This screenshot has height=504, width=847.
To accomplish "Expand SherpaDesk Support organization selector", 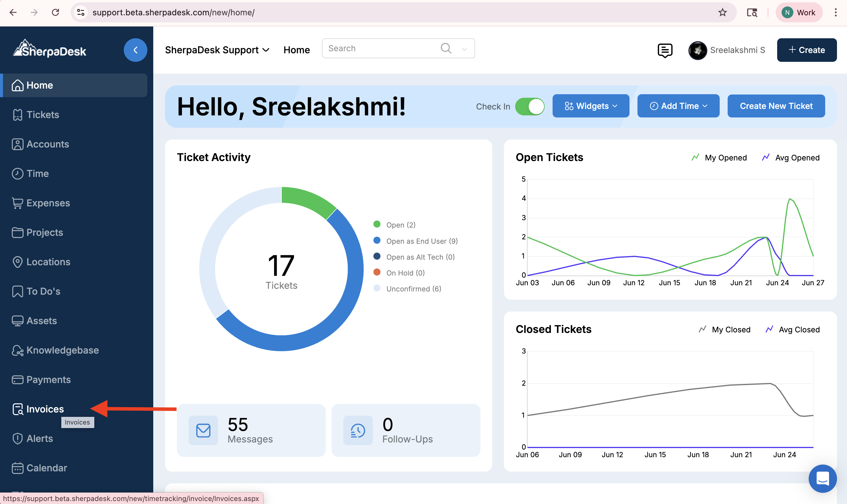I will 217,50.
